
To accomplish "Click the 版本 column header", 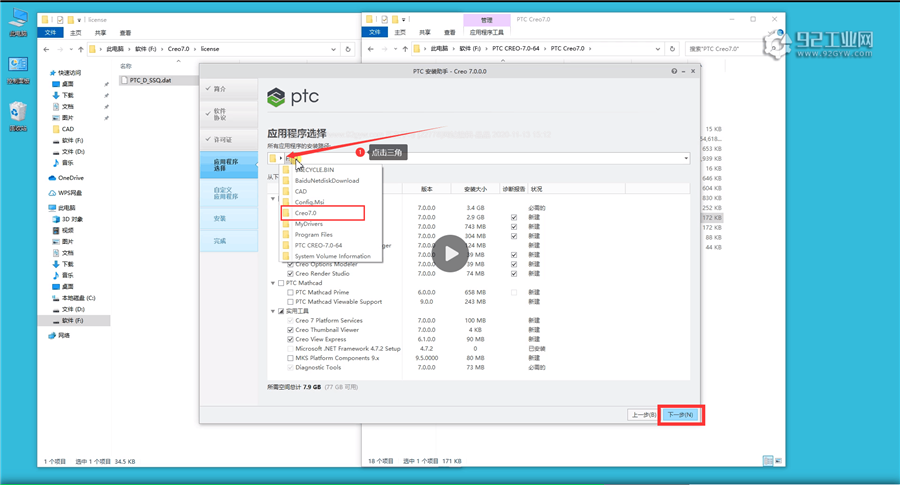I will (x=426, y=189).
